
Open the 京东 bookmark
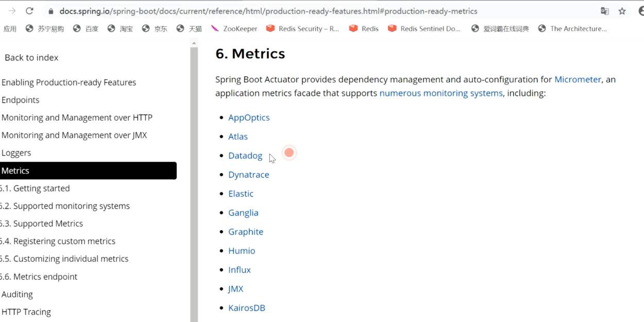click(x=155, y=29)
